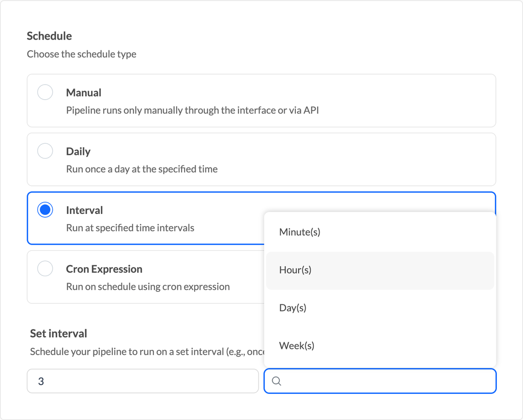523x420 pixels.
Task: Click the selected Interval radio button
Action: [45, 210]
